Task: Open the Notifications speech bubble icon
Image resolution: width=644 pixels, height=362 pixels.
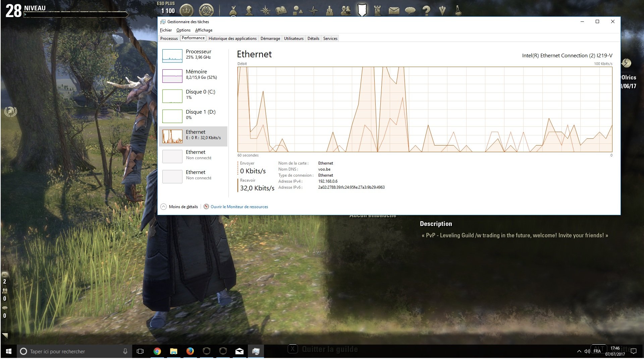Action: [410, 11]
